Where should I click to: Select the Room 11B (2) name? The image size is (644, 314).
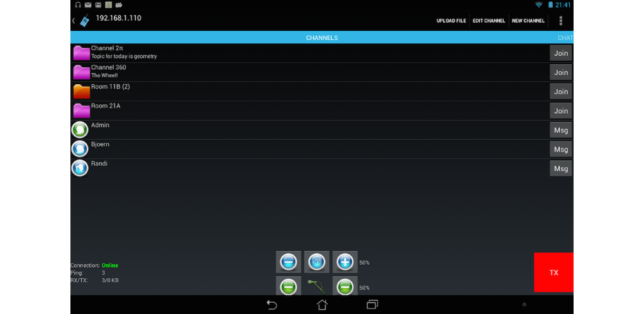[x=111, y=87]
